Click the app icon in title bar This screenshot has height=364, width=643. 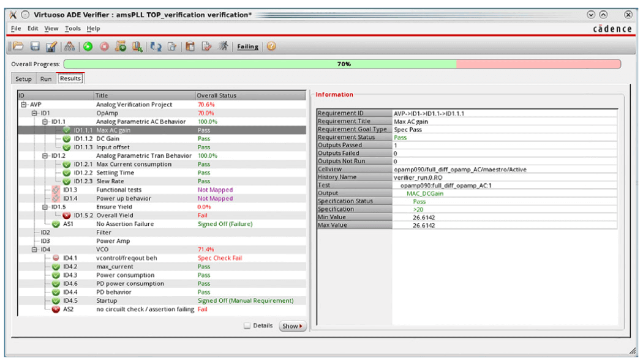(13, 15)
